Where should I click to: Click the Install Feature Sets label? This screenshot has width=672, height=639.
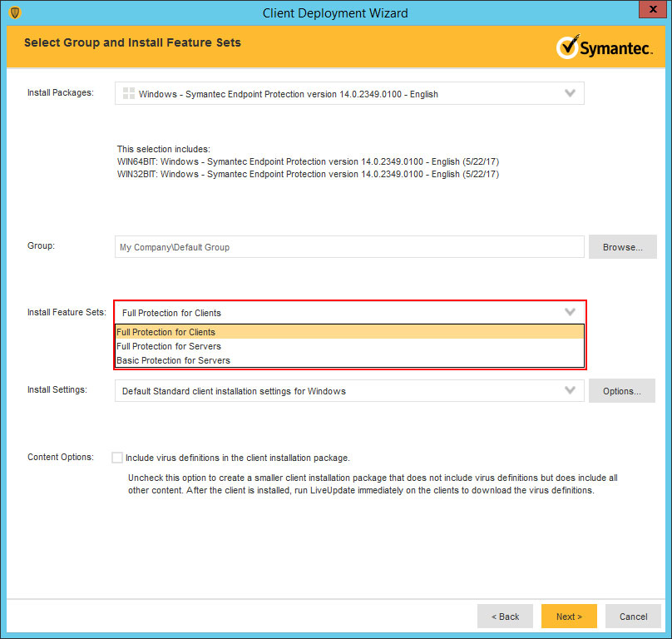67,312
